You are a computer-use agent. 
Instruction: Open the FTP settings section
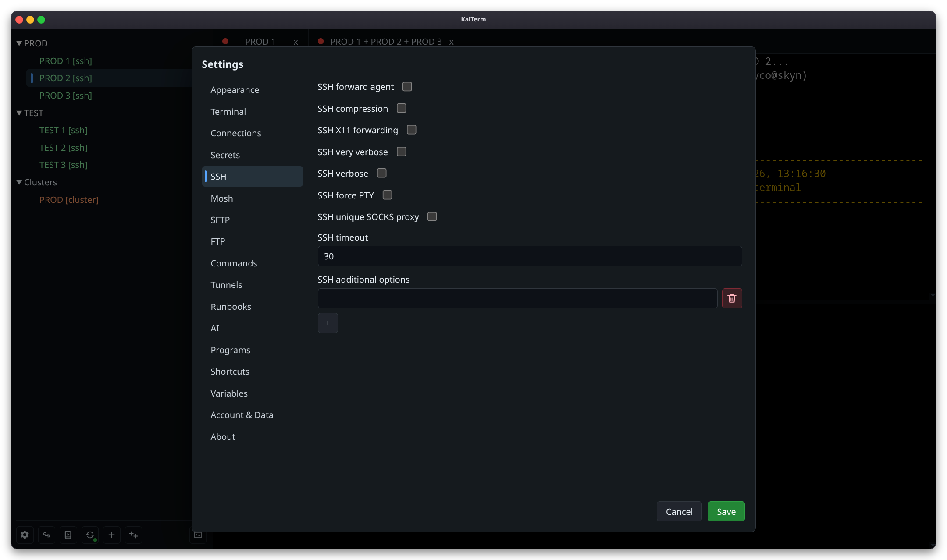(x=253, y=241)
